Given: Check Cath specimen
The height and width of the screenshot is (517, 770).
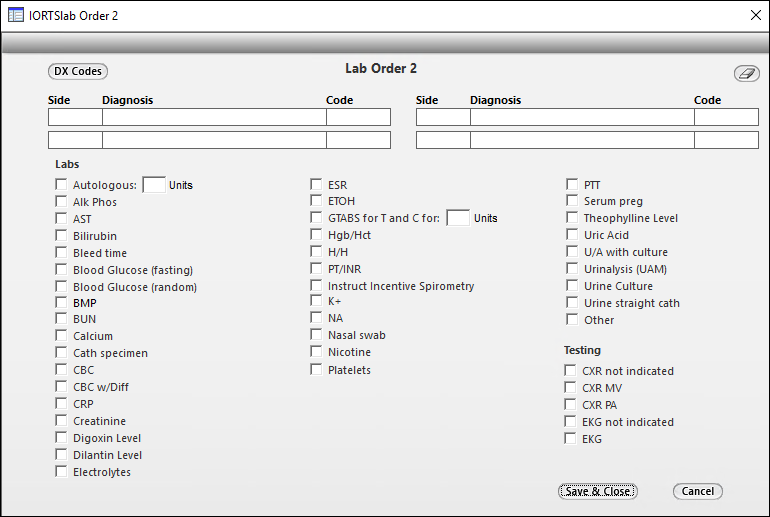Looking at the screenshot, I should (x=61, y=353).
